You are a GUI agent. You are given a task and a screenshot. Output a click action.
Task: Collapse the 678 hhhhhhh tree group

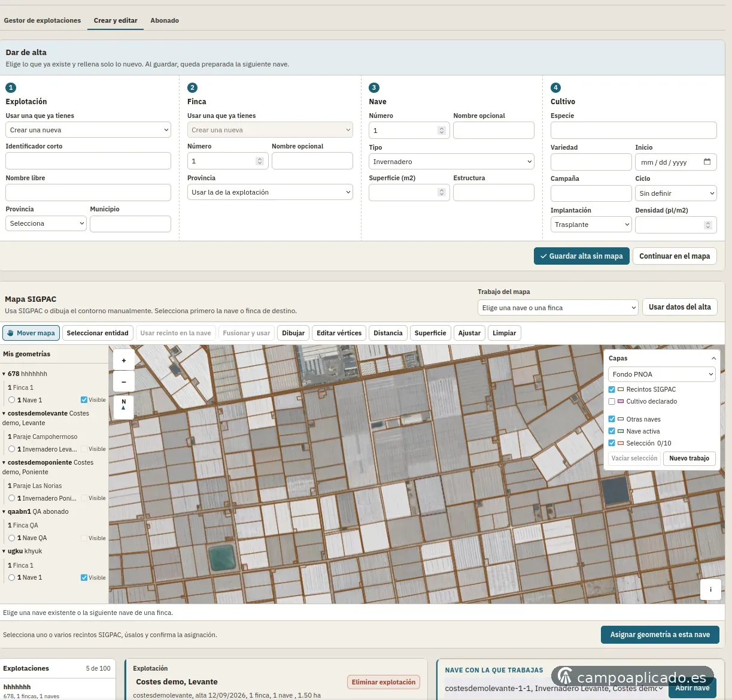click(4, 374)
